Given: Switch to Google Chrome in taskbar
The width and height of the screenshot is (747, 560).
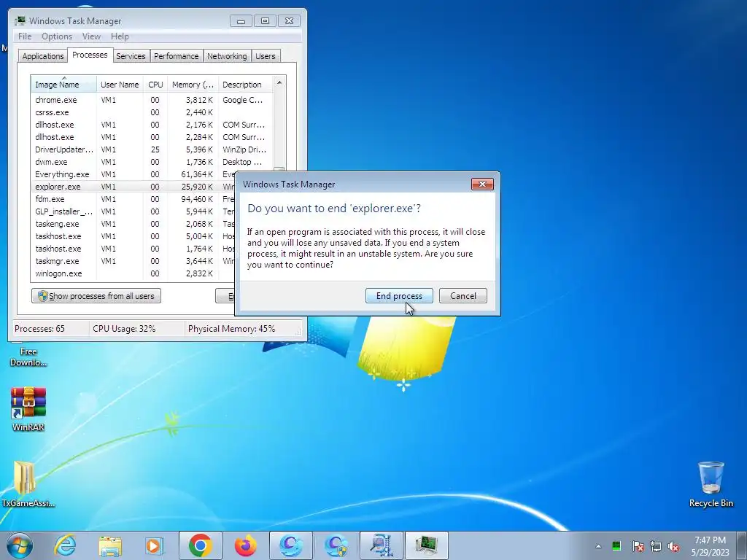Looking at the screenshot, I should [200, 545].
